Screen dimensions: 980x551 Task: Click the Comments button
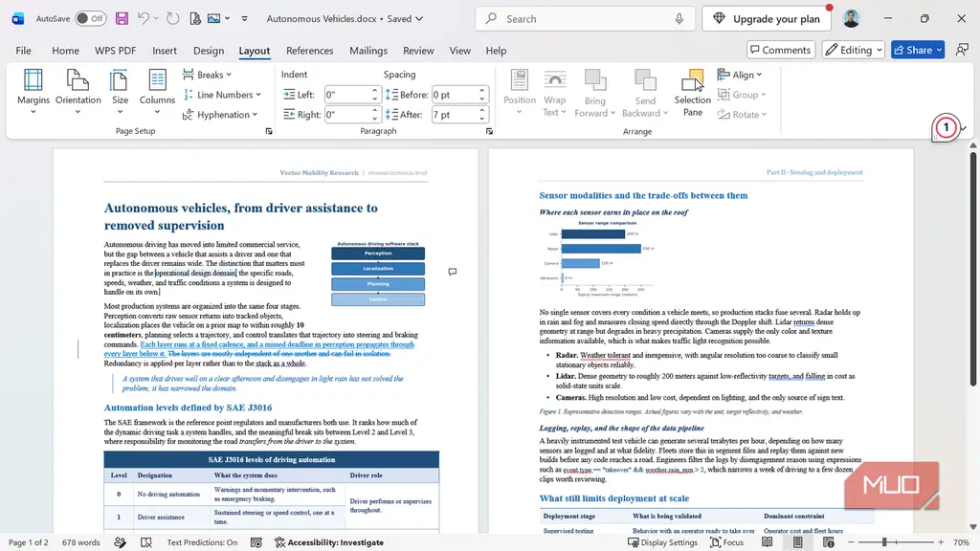click(781, 50)
